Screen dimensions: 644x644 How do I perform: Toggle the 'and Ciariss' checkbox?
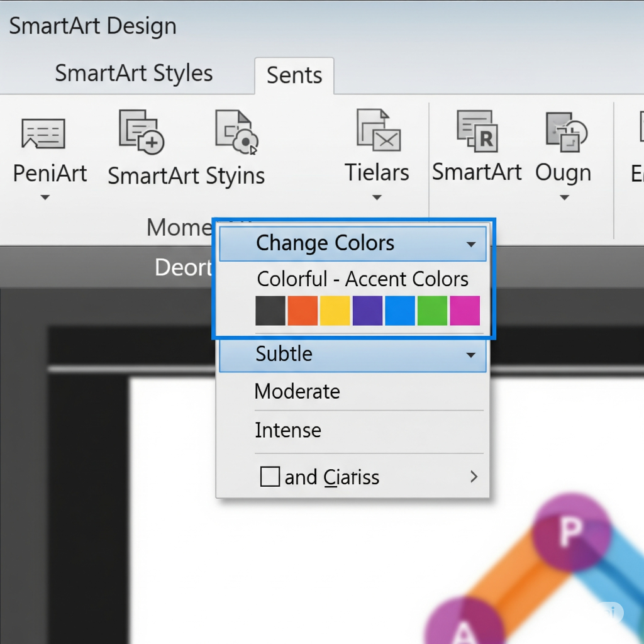coord(270,477)
